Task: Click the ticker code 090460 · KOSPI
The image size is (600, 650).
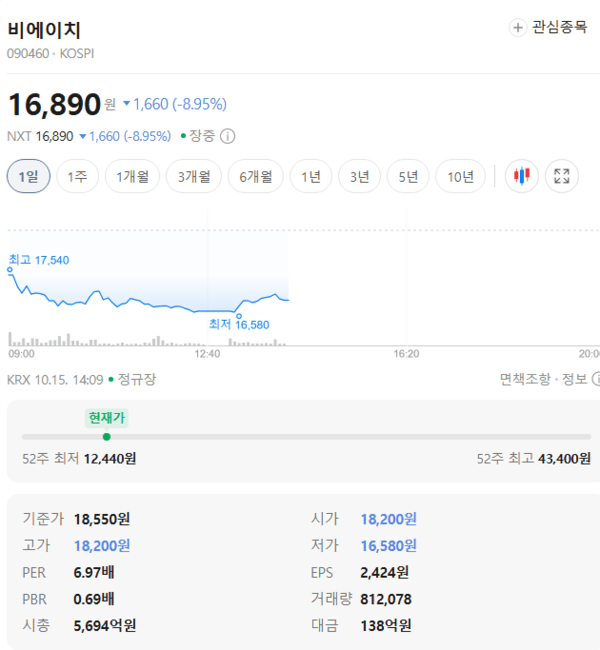Action: (51, 54)
